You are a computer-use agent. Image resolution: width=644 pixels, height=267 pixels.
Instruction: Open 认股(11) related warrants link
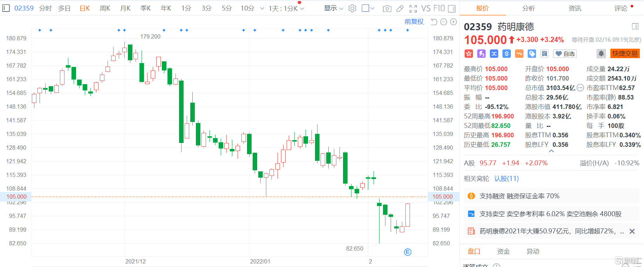[x=507, y=179]
